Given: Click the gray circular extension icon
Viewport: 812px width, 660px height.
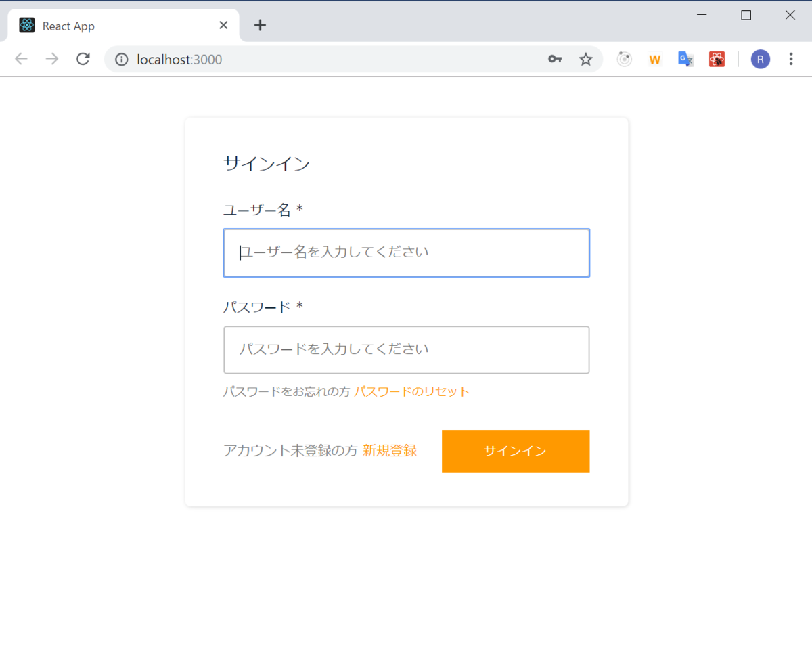Looking at the screenshot, I should pyautogui.click(x=625, y=60).
